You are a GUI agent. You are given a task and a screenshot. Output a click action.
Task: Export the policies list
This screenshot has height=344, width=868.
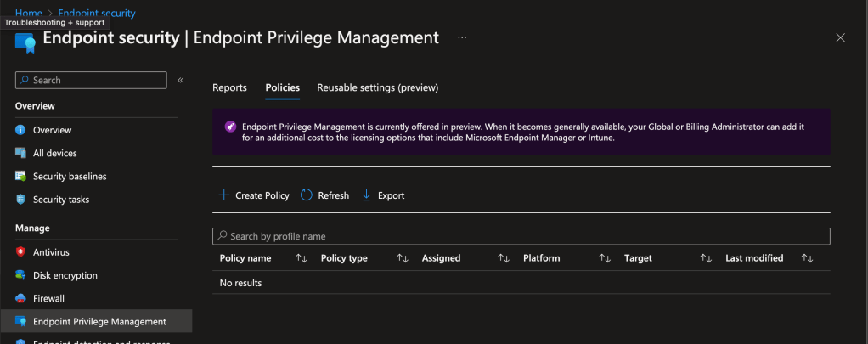[x=383, y=195]
